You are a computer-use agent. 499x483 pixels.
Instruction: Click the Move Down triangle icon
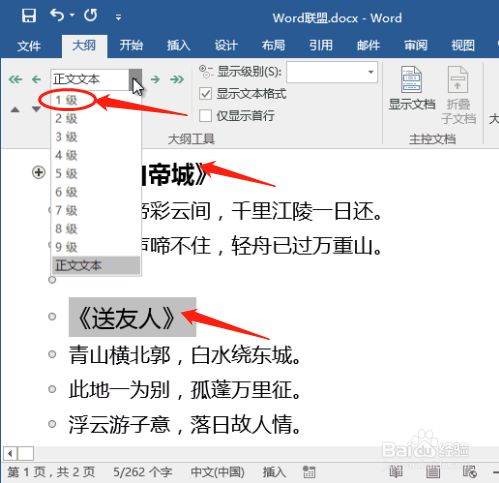tap(36, 109)
